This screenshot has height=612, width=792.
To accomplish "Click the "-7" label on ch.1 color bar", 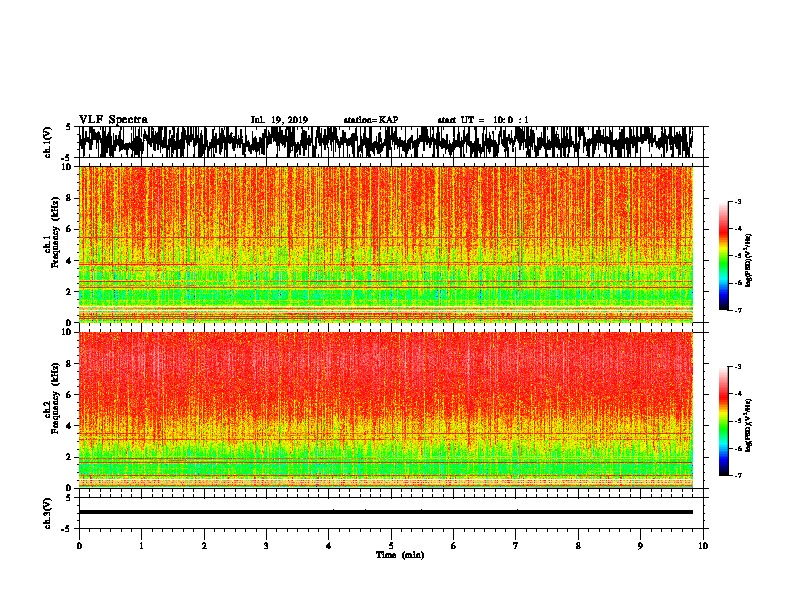I will (x=737, y=310).
